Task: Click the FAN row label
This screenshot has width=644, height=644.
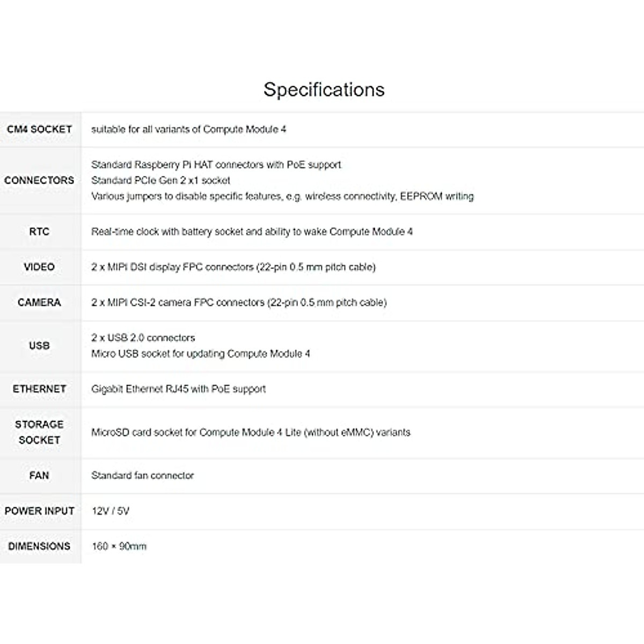Action: coord(39,475)
